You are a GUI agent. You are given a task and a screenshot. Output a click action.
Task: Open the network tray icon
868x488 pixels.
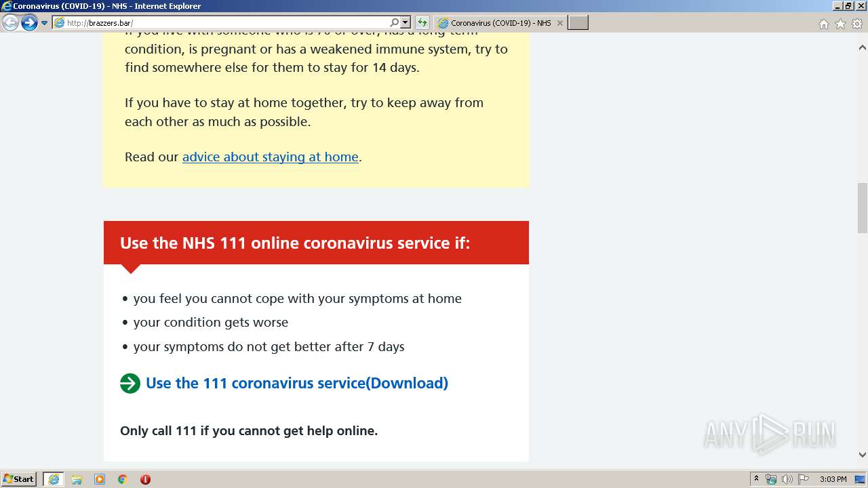tap(771, 479)
